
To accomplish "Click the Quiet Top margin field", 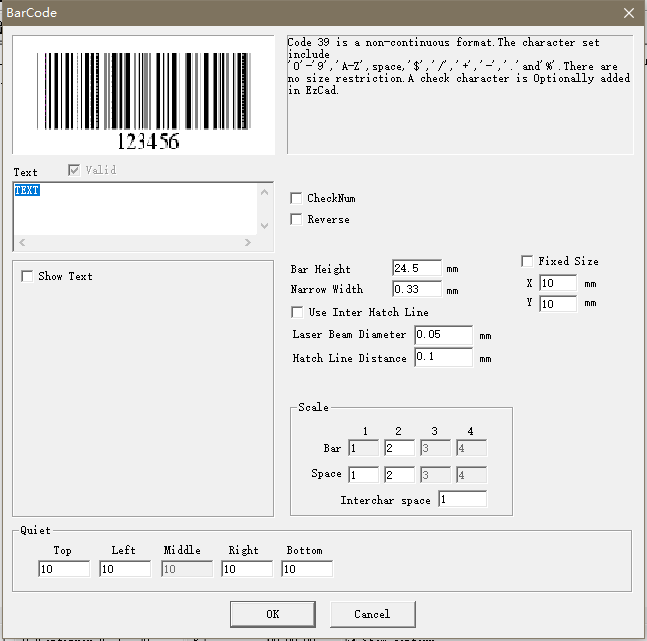I will (64, 569).
